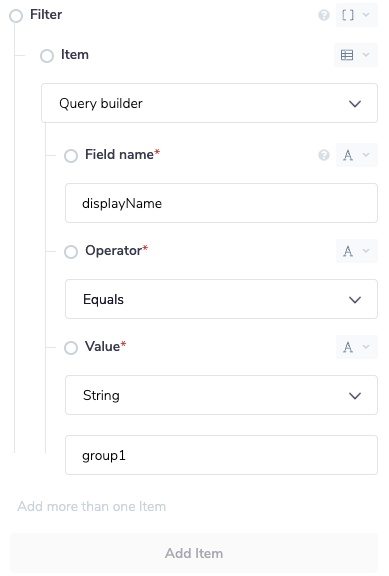This screenshot has width=389, height=576.
Task: Click the help icon beside Field name
Action: tap(324, 155)
